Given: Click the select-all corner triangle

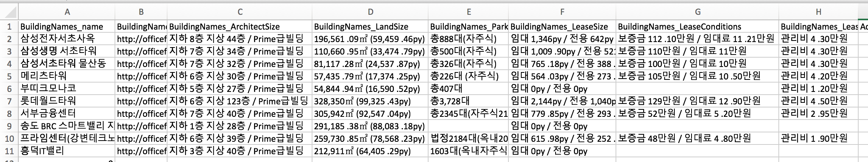Looking at the screenshot, I should point(9,12).
